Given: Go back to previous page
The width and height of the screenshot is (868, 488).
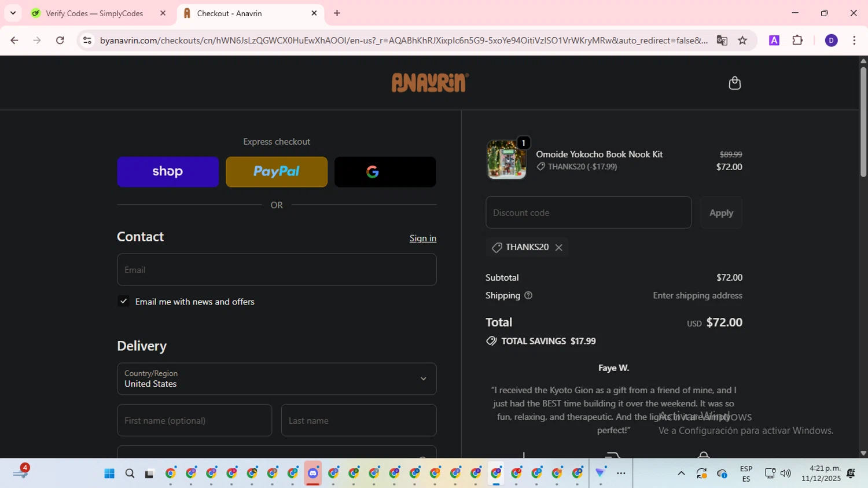Looking at the screenshot, I should (x=14, y=41).
